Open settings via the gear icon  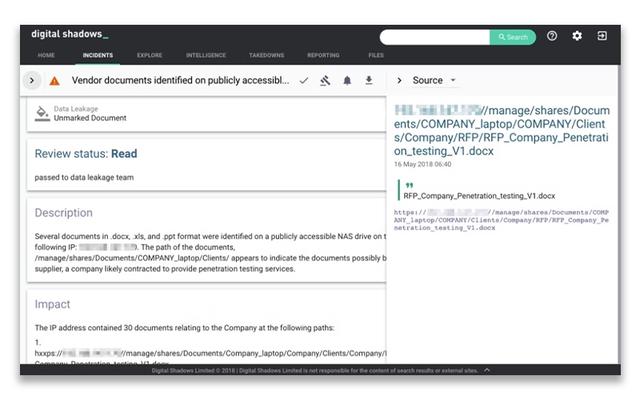(577, 36)
